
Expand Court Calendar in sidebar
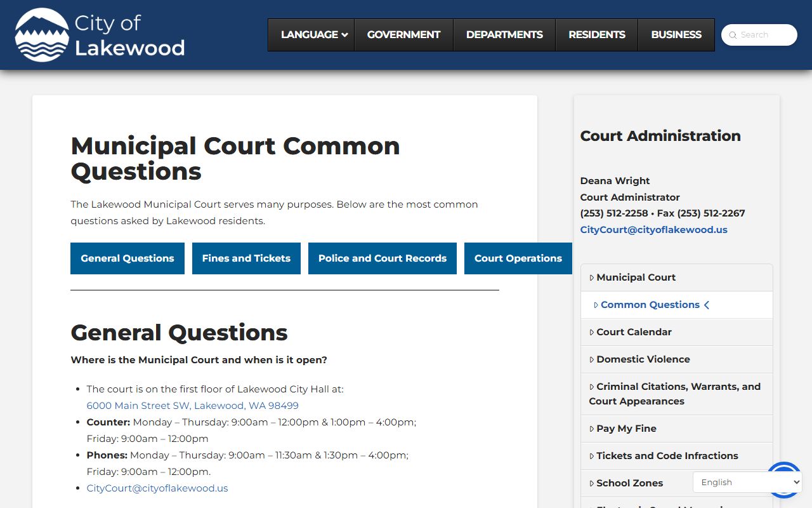click(677, 332)
